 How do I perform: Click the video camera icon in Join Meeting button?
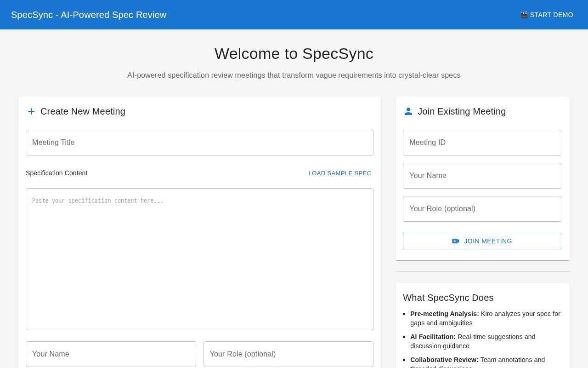click(456, 241)
